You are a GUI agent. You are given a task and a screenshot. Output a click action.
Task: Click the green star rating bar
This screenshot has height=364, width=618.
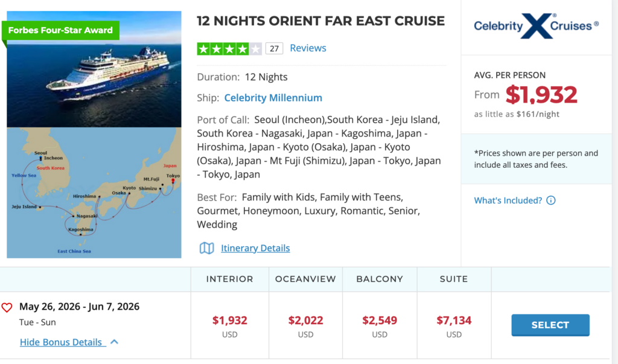tap(229, 49)
